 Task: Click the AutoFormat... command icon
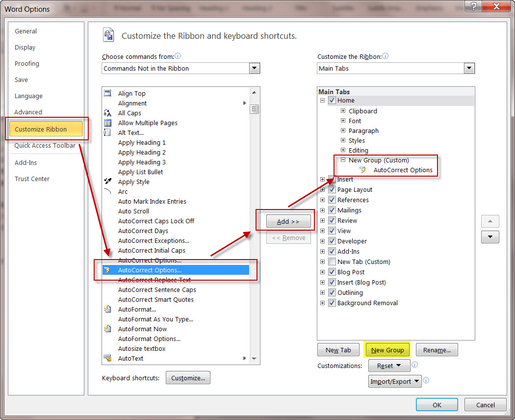tap(108, 309)
